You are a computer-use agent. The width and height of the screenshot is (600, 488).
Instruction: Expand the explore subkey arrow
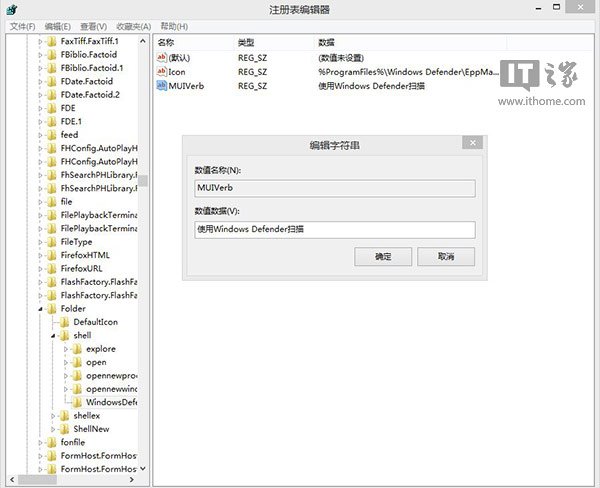(66, 349)
